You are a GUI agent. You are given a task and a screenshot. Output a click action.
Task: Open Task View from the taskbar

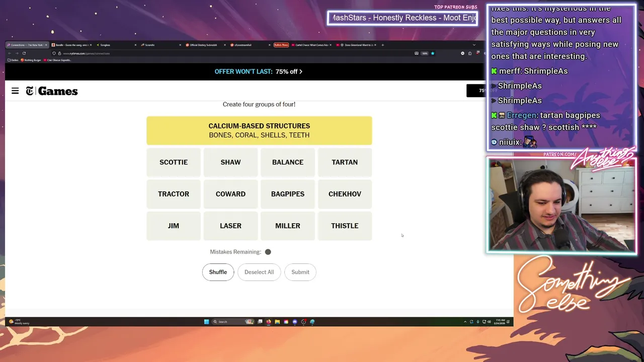[x=260, y=322]
